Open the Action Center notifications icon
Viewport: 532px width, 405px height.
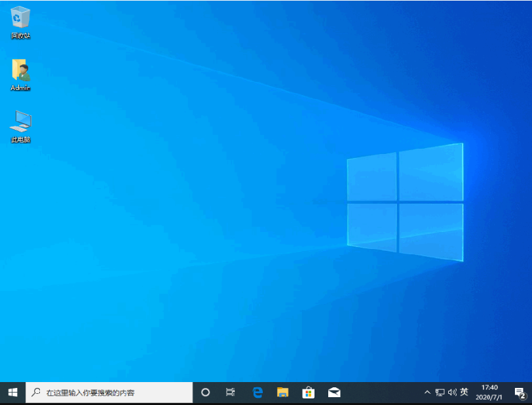tap(520, 393)
